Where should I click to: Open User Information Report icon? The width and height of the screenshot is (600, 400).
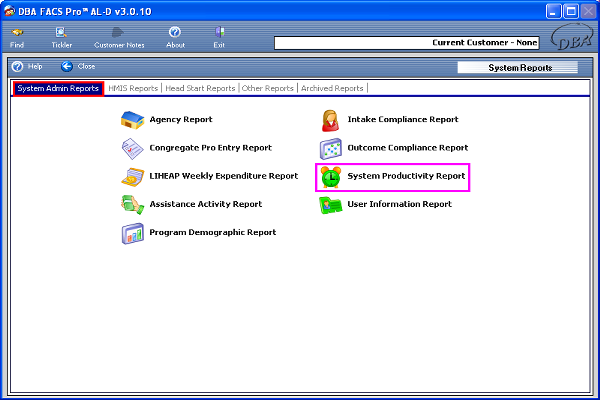[x=330, y=205]
